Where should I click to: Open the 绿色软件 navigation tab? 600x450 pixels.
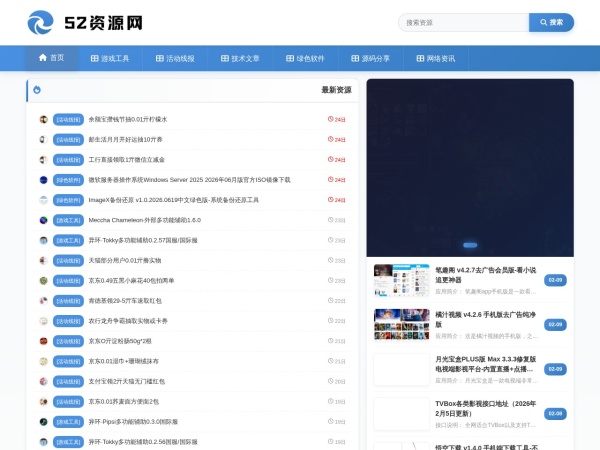click(305, 58)
